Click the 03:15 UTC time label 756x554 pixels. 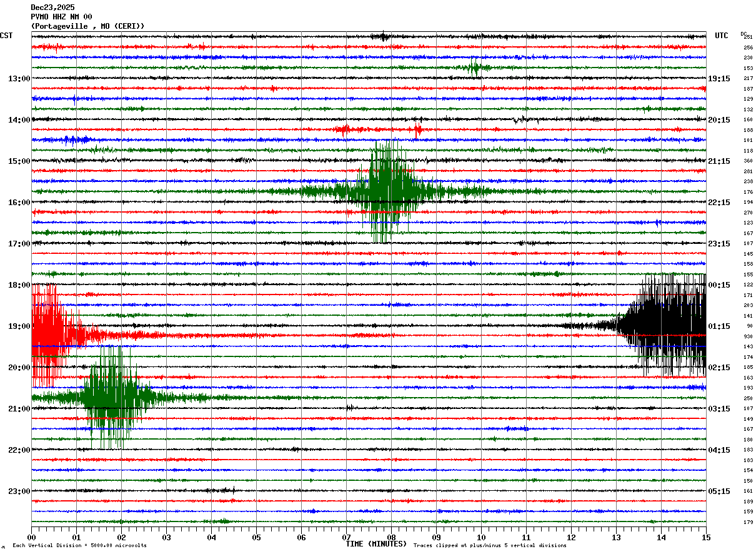(719, 409)
